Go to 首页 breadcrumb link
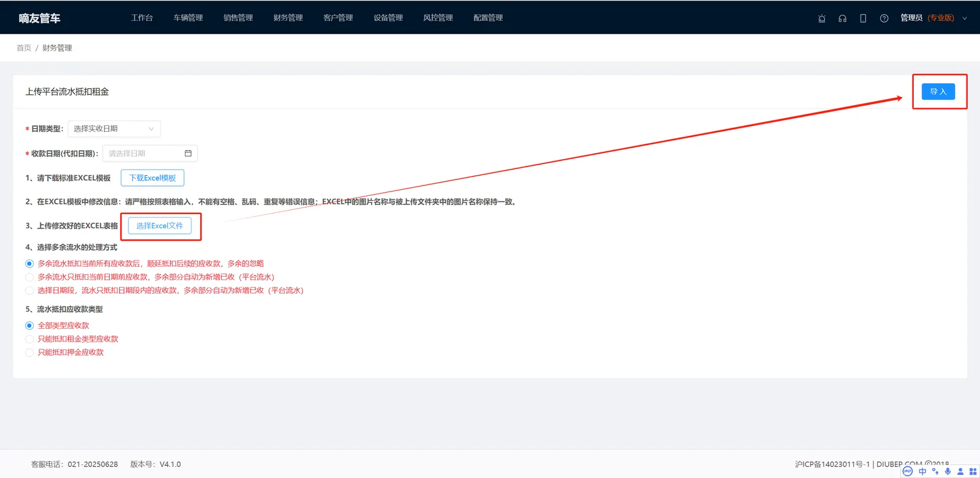Viewport: 980px width, 478px height. [24, 48]
